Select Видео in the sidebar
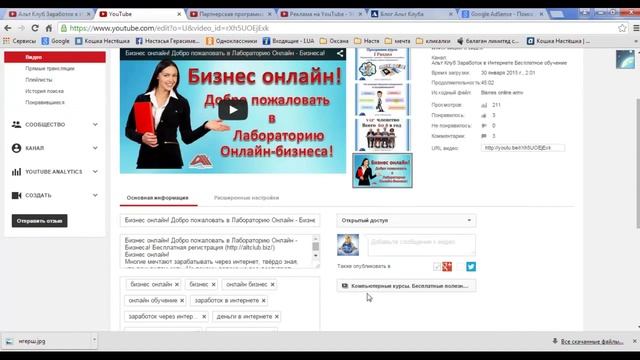 pyautogui.click(x=55, y=57)
